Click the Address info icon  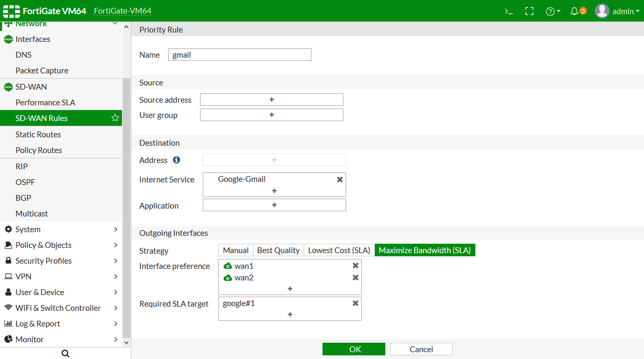176,160
